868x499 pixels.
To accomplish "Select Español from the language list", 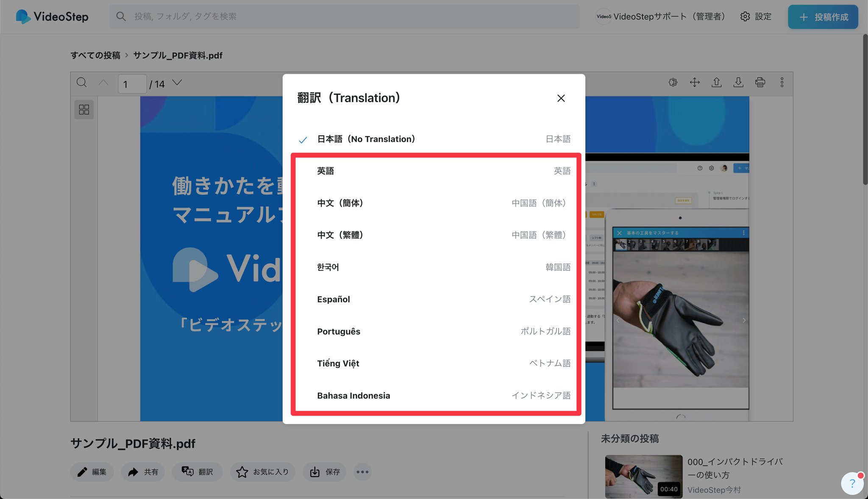I will click(x=434, y=299).
